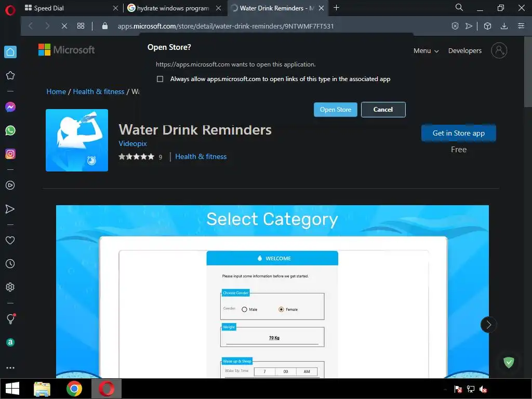Open the Windows Start menu

(12, 389)
